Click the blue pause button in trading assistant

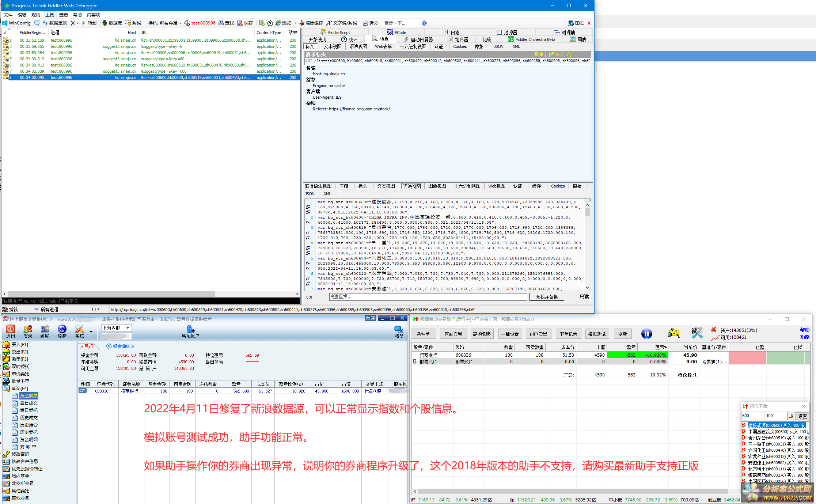coord(646,334)
